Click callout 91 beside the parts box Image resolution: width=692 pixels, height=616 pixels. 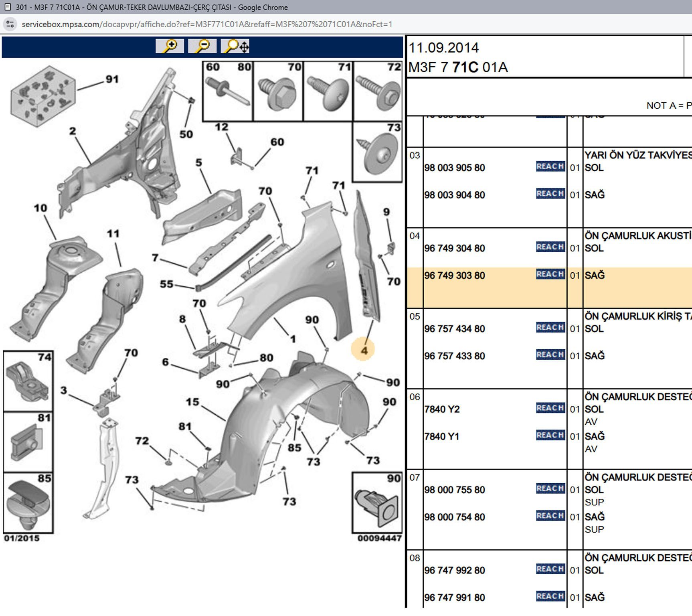point(112,79)
